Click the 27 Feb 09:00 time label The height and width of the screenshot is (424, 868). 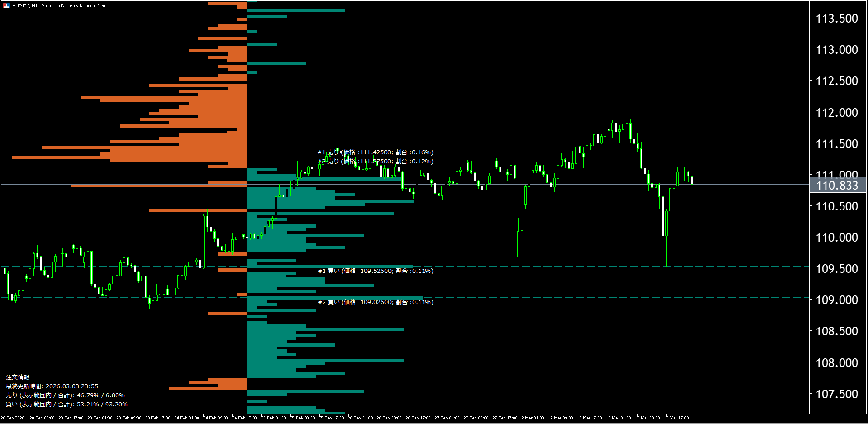[x=476, y=418]
